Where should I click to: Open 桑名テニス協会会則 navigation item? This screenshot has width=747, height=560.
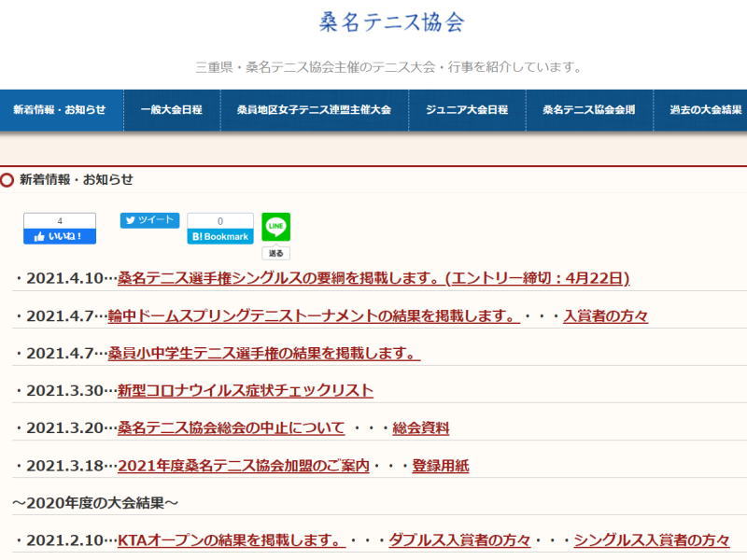(589, 110)
